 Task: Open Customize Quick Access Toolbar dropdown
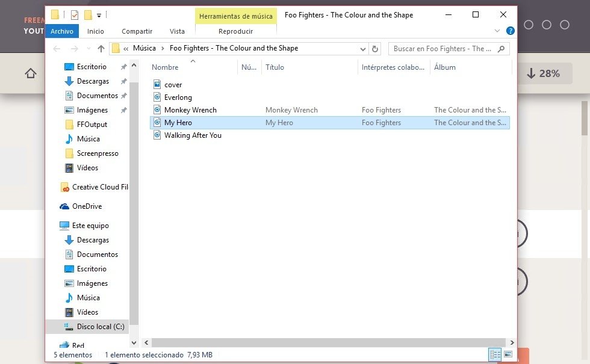coord(99,16)
